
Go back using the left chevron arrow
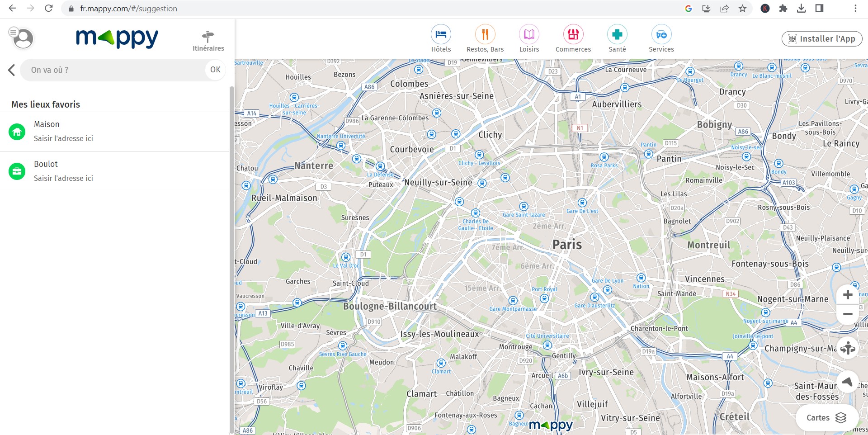click(x=12, y=70)
